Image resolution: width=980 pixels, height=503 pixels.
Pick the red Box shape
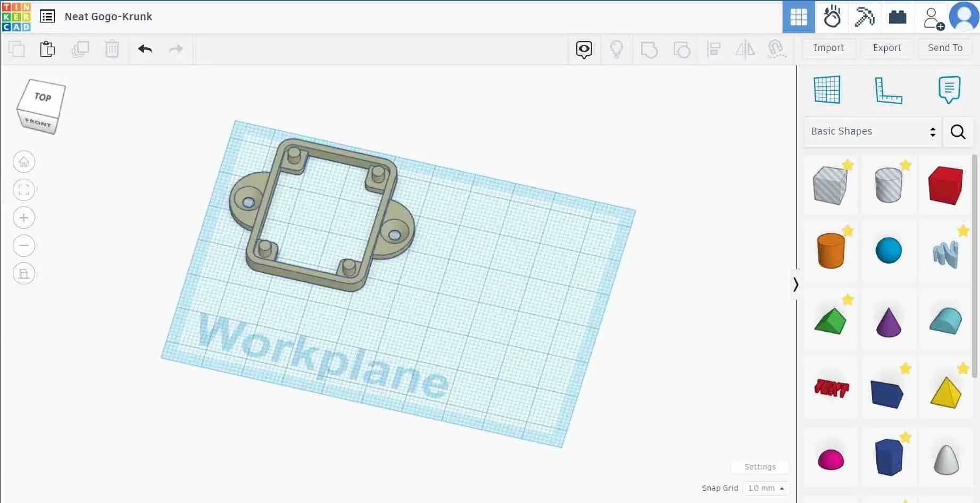pyautogui.click(x=945, y=185)
